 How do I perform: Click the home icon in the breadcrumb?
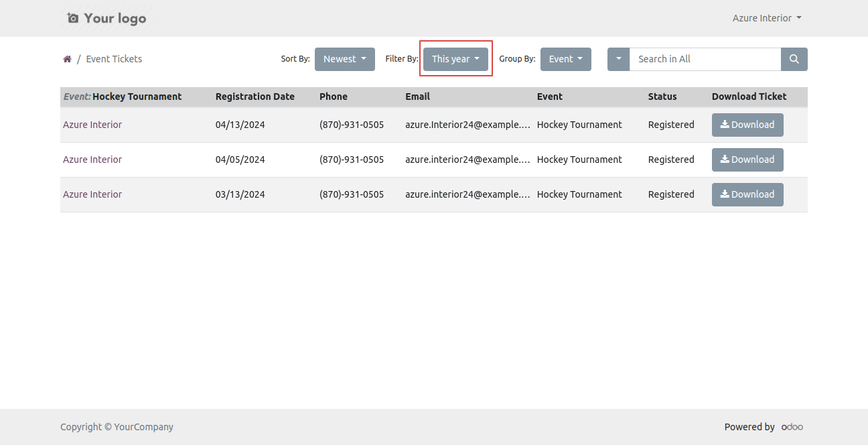(67, 59)
